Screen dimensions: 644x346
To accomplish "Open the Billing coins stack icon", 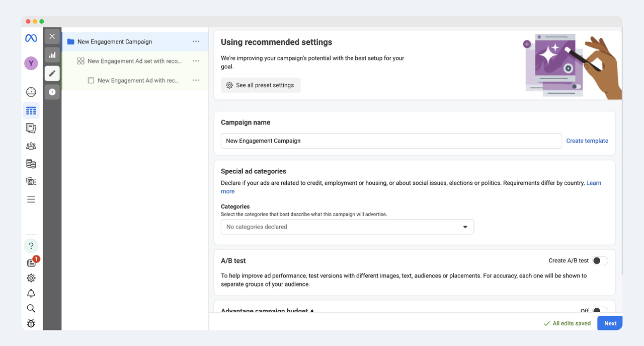I will coord(31,164).
